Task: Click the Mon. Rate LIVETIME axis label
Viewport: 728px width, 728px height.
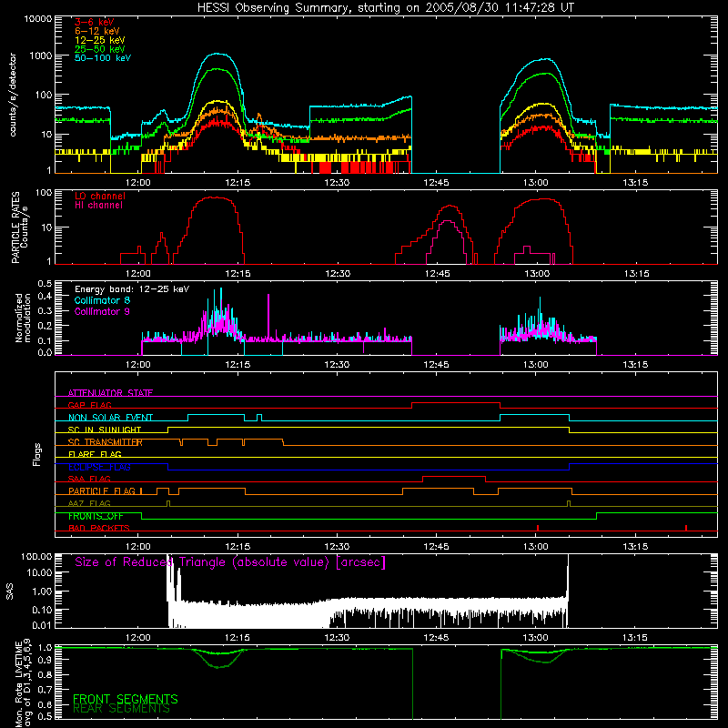Action: click(24, 683)
